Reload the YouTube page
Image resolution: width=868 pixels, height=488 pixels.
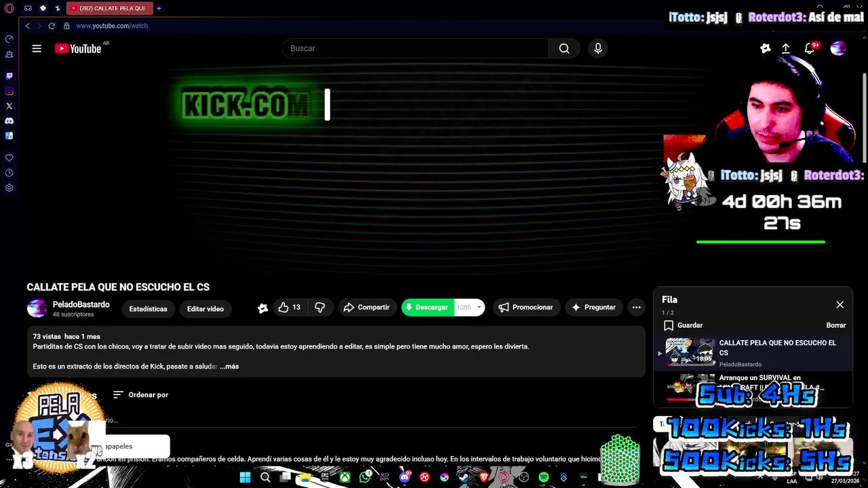tap(52, 26)
